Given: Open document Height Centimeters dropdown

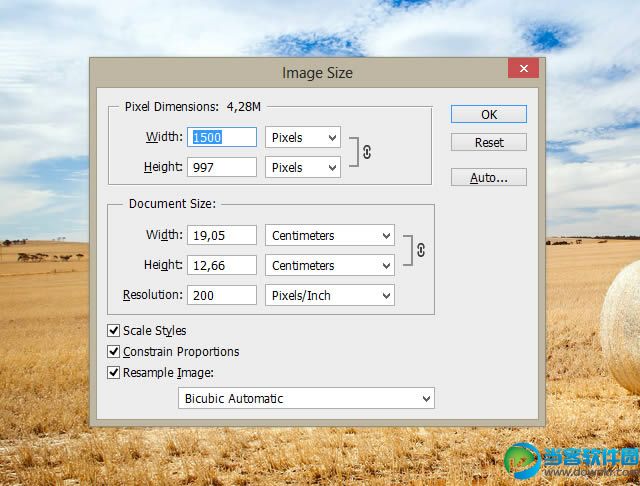Looking at the screenshot, I should point(330,265).
